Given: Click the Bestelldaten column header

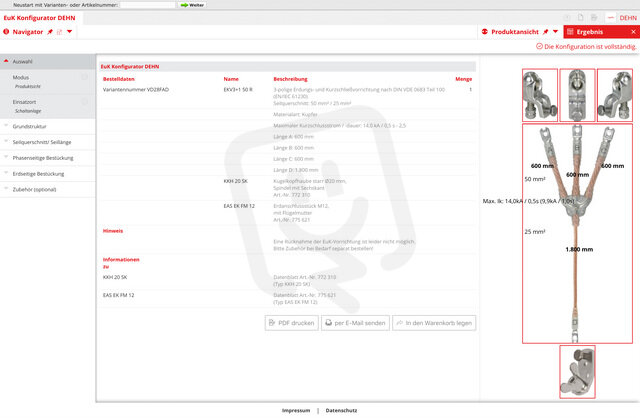Looking at the screenshot, I should pos(119,79).
